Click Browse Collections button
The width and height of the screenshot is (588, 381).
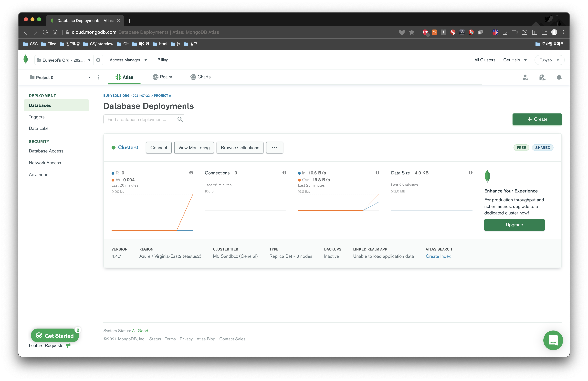[240, 148]
